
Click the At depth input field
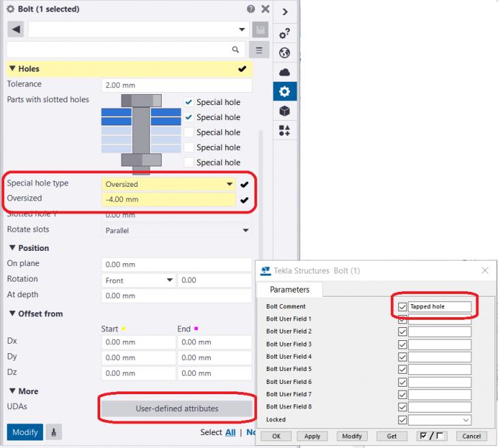pyautogui.click(x=177, y=295)
